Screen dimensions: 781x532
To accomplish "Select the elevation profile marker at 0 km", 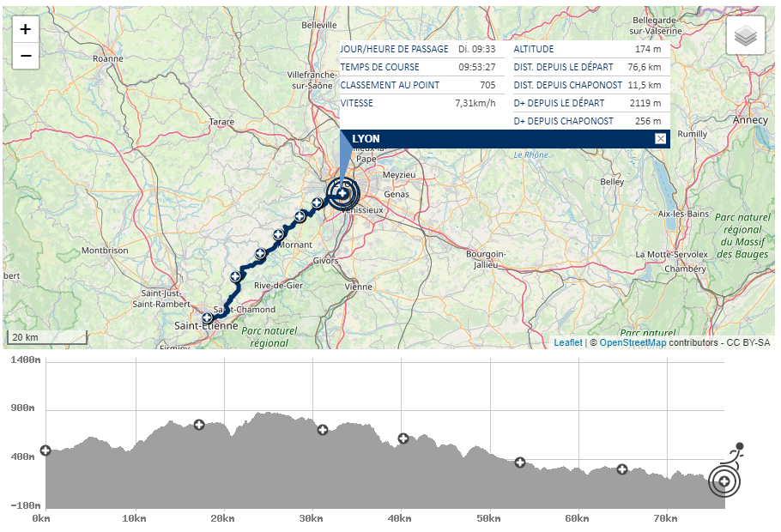I will click(45, 450).
